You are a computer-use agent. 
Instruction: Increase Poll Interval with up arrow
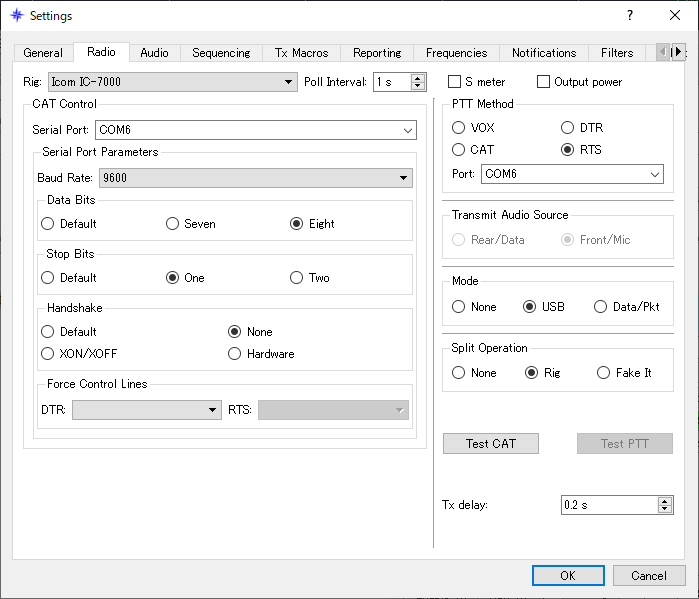[418, 78]
